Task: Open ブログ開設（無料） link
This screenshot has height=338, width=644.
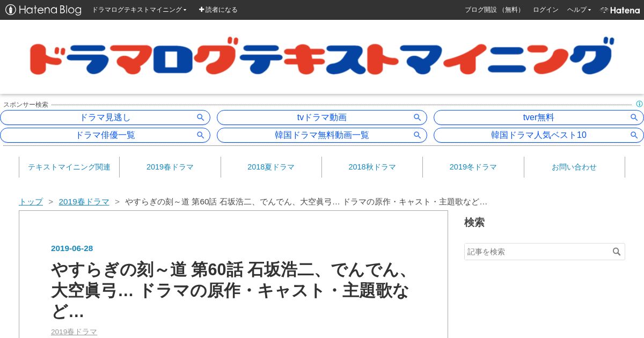Action: [494, 10]
